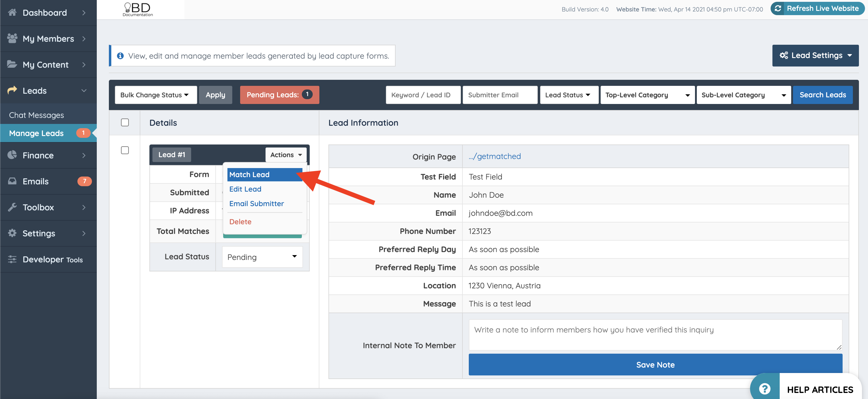The width and height of the screenshot is (868, 399).
Task: Select Match Lead from the Actions menu
Action: pos(249,174)
